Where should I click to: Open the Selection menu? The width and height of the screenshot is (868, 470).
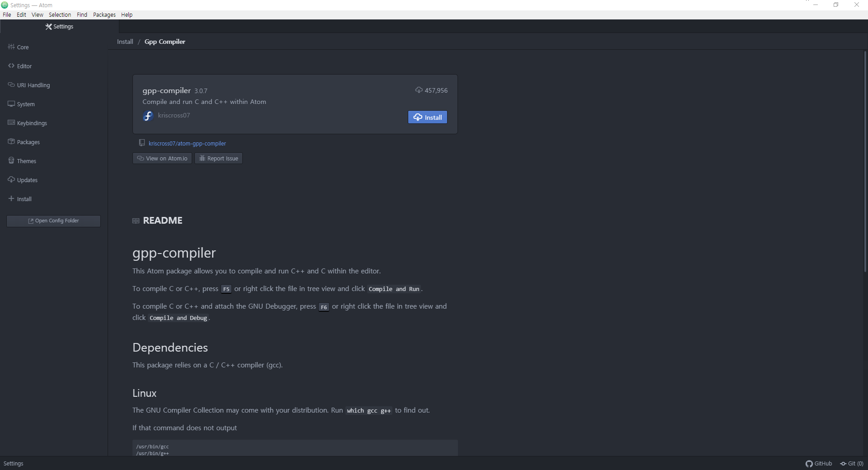[x=60, y=15]
